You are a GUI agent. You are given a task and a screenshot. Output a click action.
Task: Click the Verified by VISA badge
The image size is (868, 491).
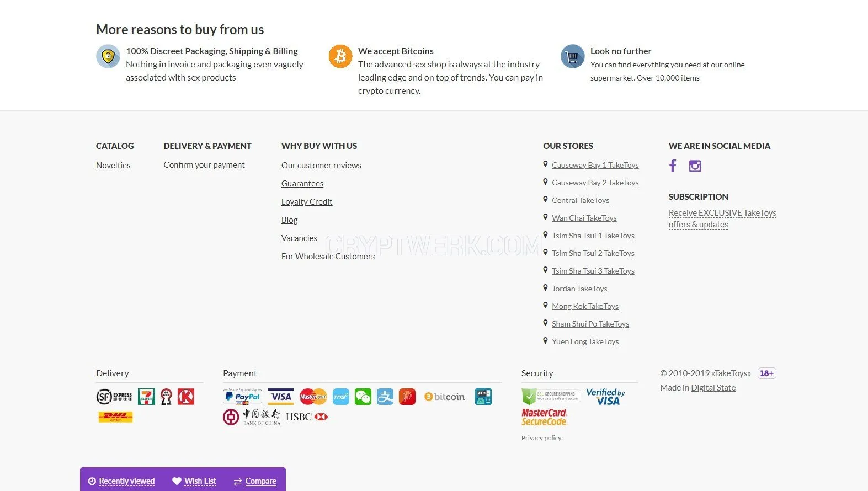click(605, 396)
